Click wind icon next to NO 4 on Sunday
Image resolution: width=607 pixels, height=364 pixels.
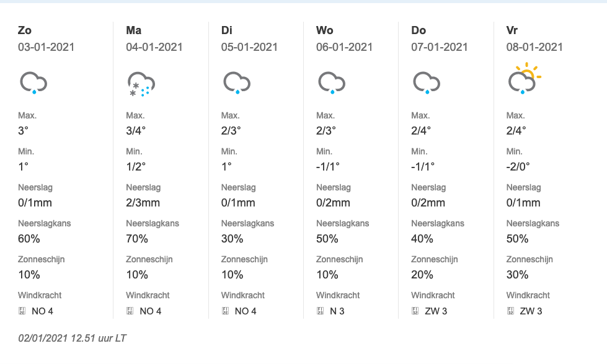coord(22,311)
